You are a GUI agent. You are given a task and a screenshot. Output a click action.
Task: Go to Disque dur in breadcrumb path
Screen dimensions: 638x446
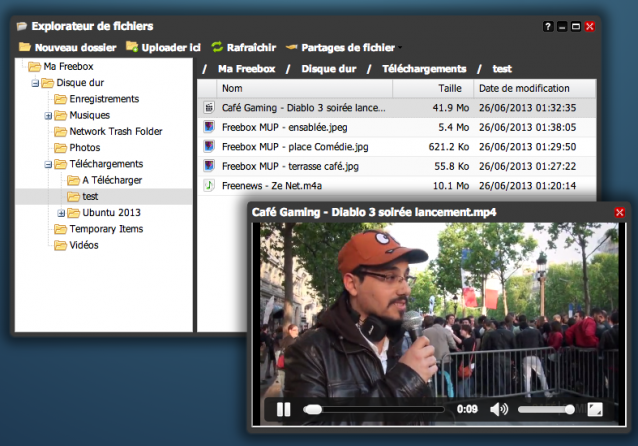click(329, 69)
